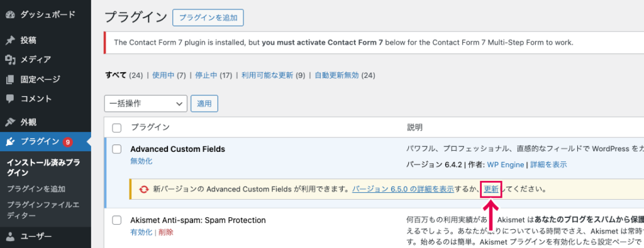Click the pushpin Posts icon
Screen dimensions: 644x248
coord(10,40)
